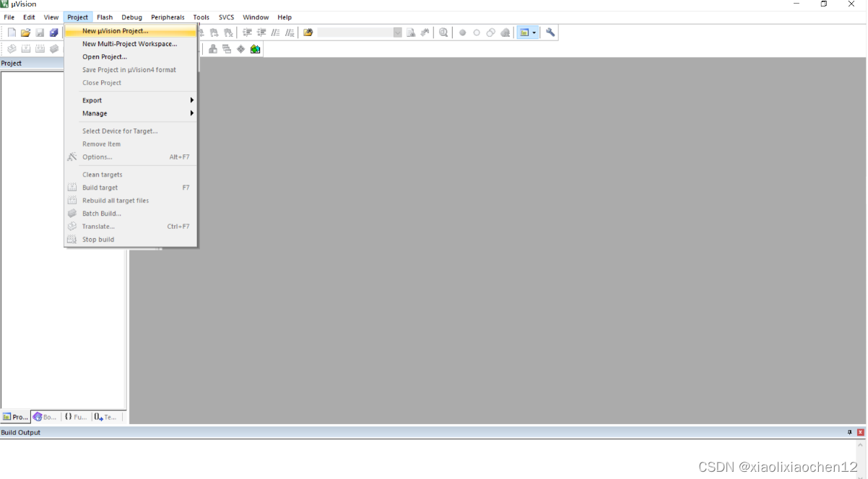
Task: Choose Select Device for Target entry
Action: click(131, 131)
